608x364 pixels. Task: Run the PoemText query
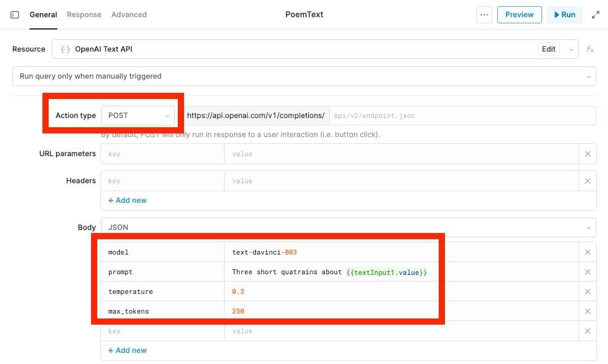(x=564, y=15)
